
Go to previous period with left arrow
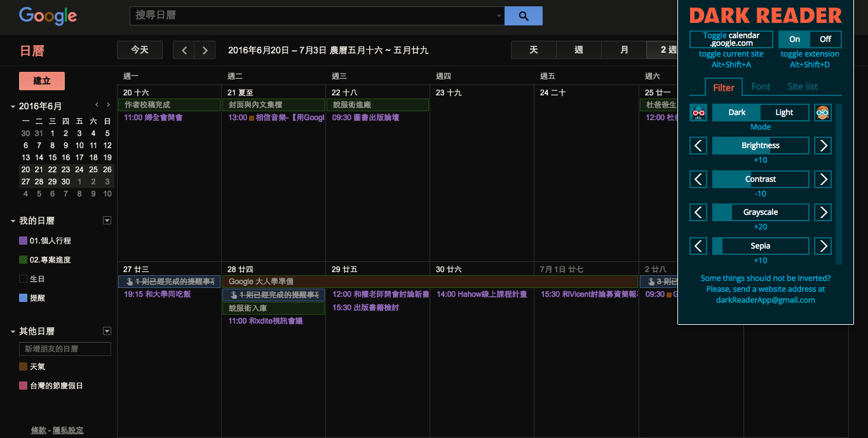pyautogui.click(x=184, y=50)
